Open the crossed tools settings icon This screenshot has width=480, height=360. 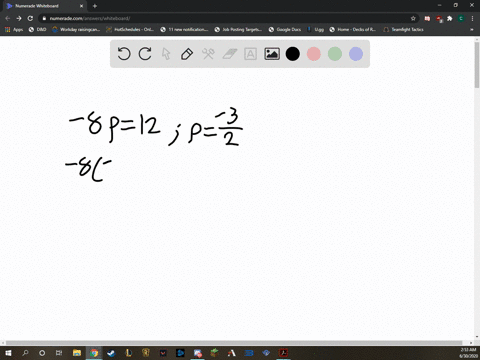pyautogui.click(x=208, y=54)
